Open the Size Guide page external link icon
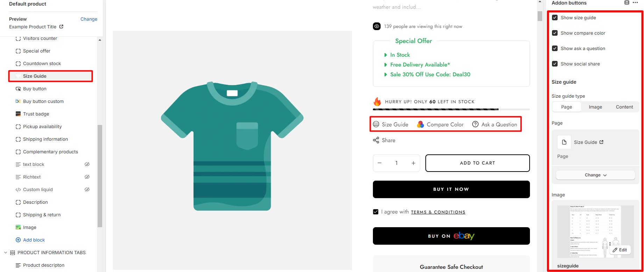This screenshot has width=644, height=272. (601, 142)
